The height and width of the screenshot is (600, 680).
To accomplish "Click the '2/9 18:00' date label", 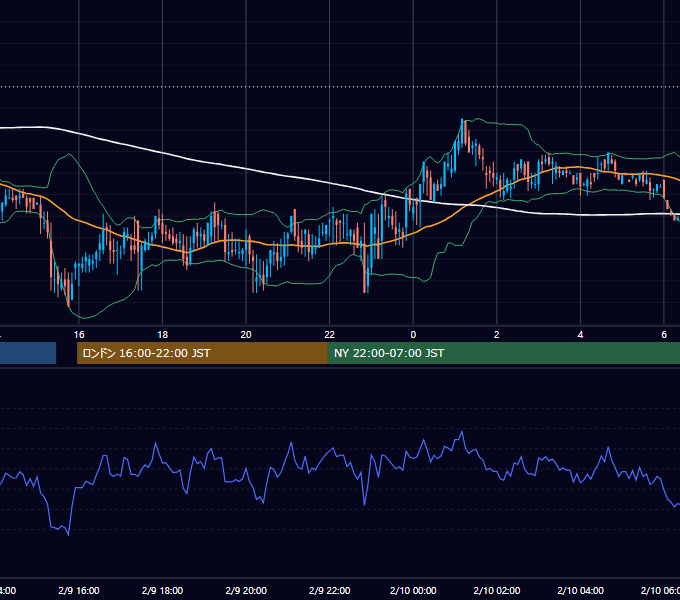I will coord(163,590).
